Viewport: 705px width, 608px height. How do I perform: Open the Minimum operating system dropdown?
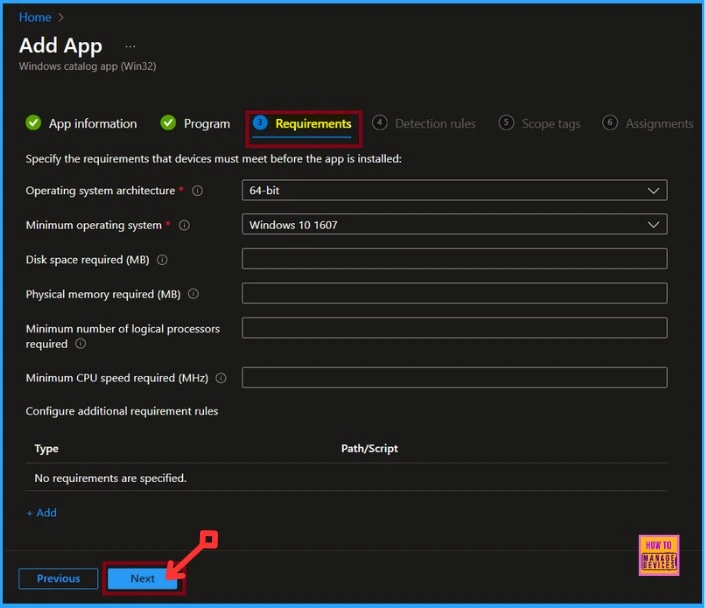click(x=455, y=225)
